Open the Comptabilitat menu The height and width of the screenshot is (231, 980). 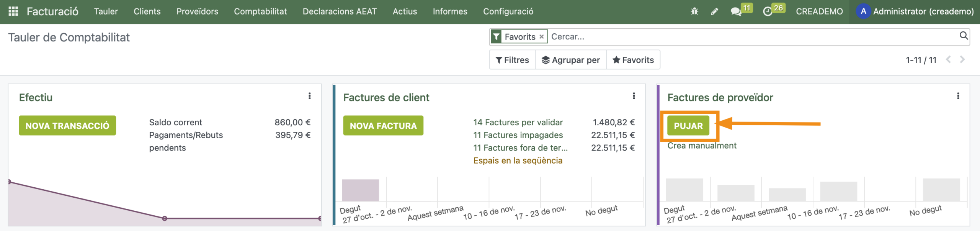(x=260, y=11)
